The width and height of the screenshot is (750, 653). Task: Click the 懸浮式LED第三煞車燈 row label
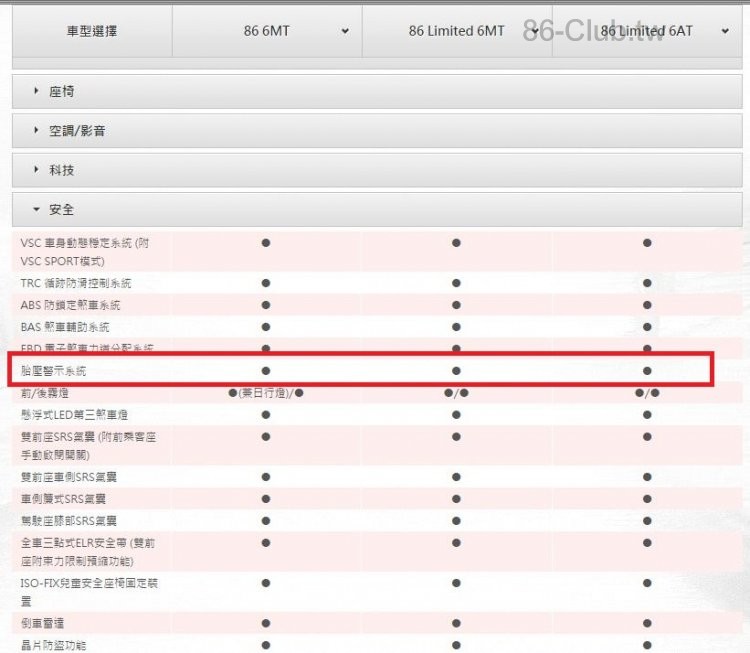coord(74,414)
